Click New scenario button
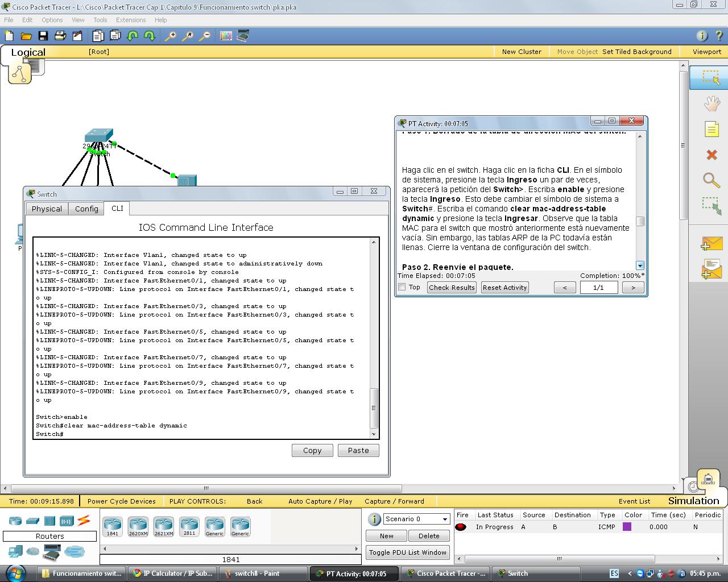The height and width of the screenshot is (582, 728). (x=387, y=535)
